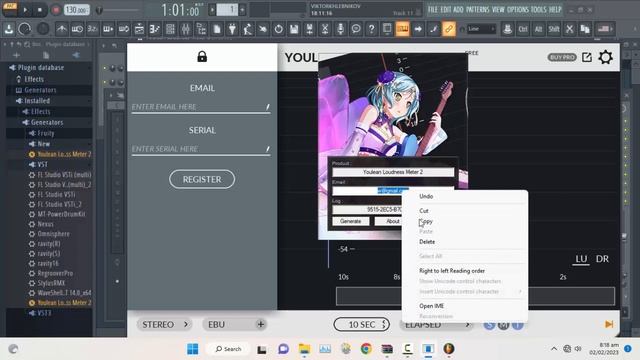Screen dimensions: 640x360
Task: Switch to the LU view tab
Action: point(581,259)
